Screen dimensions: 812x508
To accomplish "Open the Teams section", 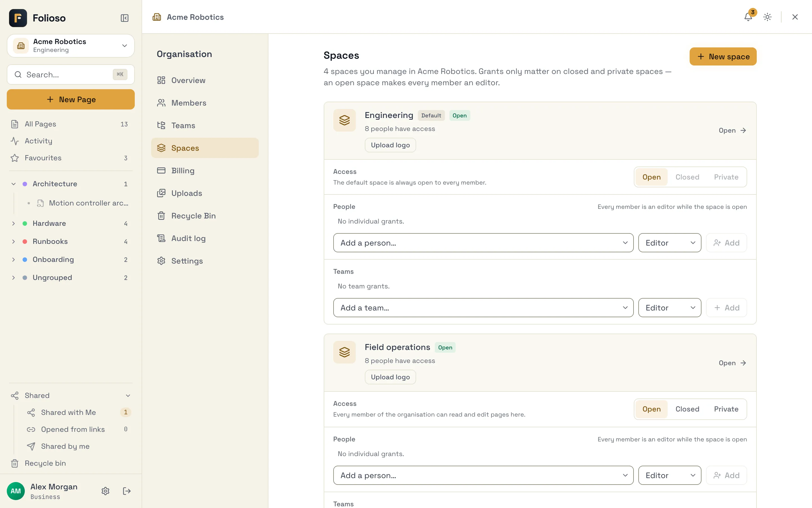I will tap(205, 125).
